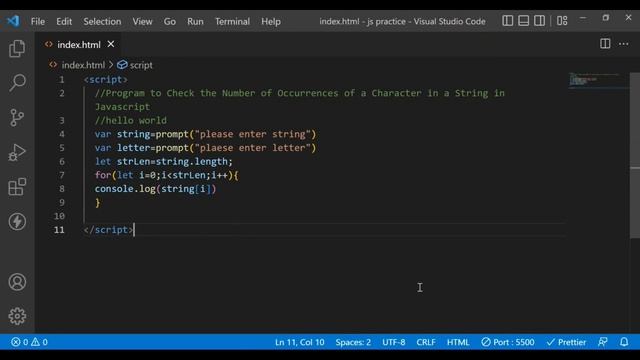Change the CRLF end of line sequence
This screenshot has width=640, height=360.
(x=426, y=342)
